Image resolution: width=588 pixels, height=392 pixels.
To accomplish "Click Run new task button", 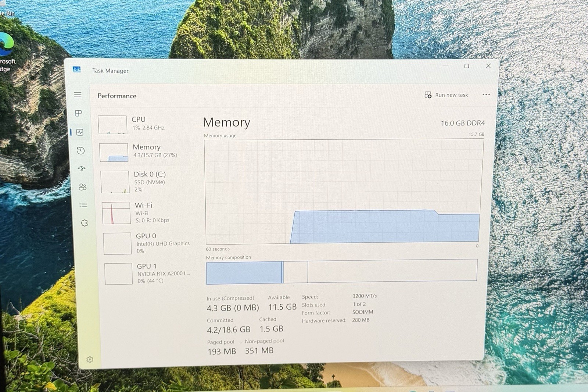I will [x=446, y=95].
